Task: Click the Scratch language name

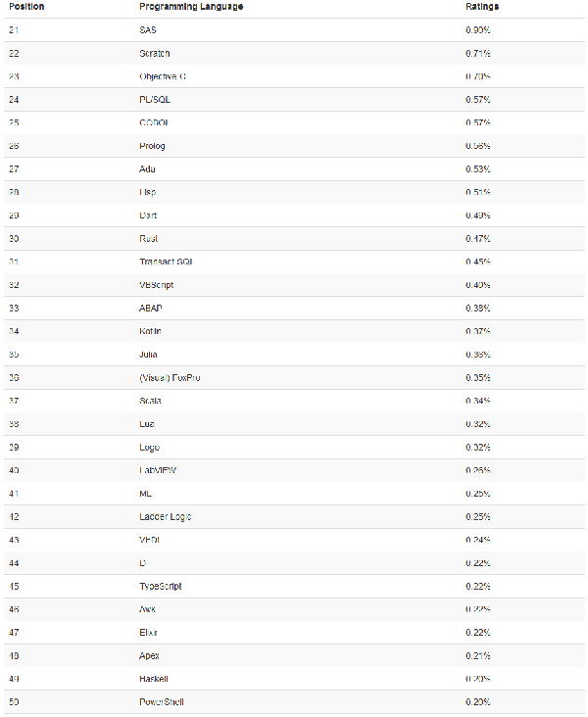Action: (155, 53)
